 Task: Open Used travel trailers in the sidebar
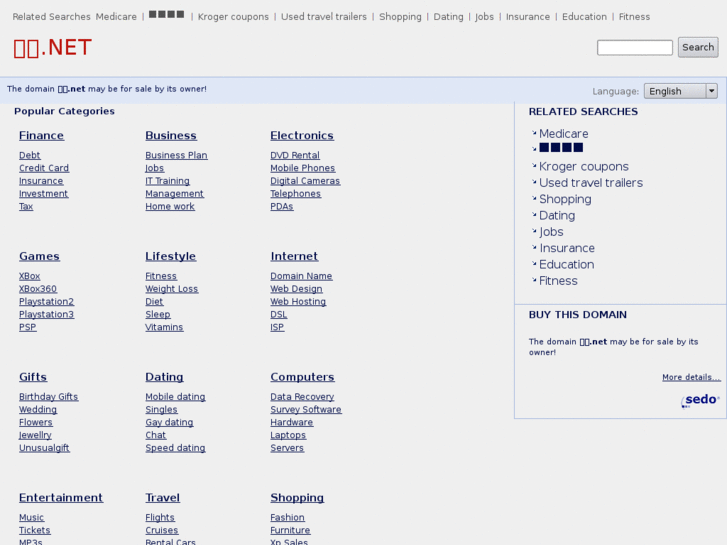[x=591, y=183]
